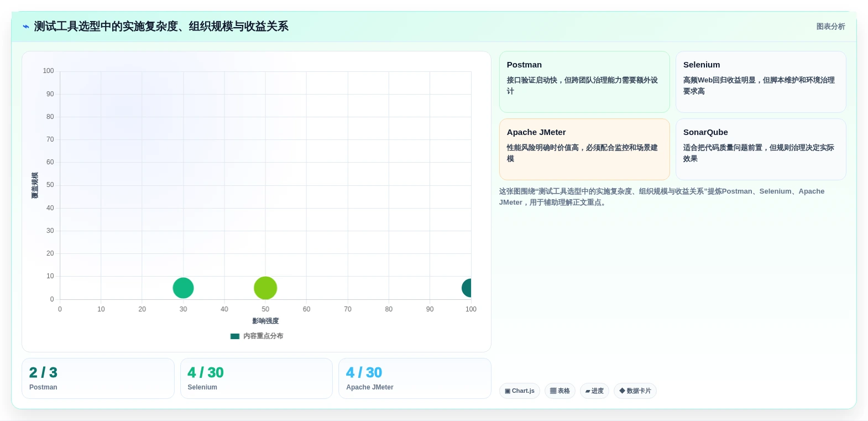Click the bar icon in 进度 tag
This screenshot has width=868, height=421.
pos(588,391)
